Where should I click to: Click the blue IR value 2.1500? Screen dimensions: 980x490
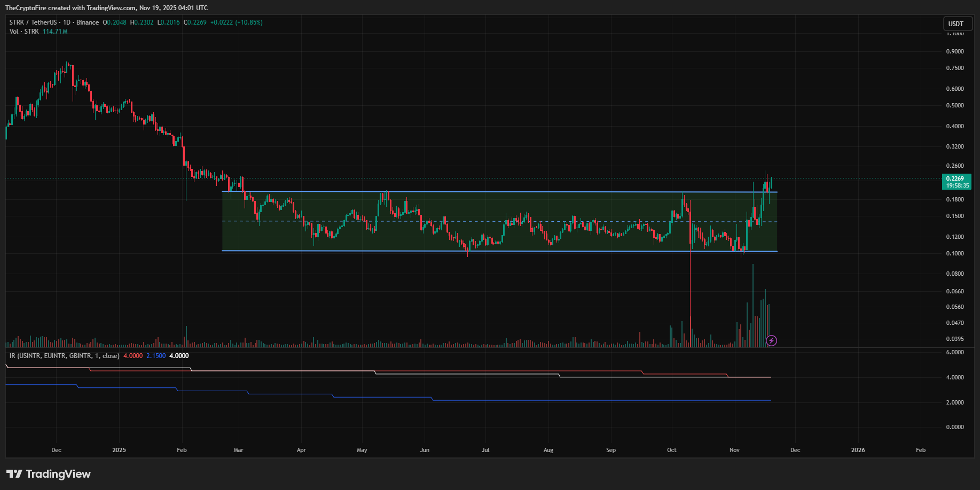point(156,356)
